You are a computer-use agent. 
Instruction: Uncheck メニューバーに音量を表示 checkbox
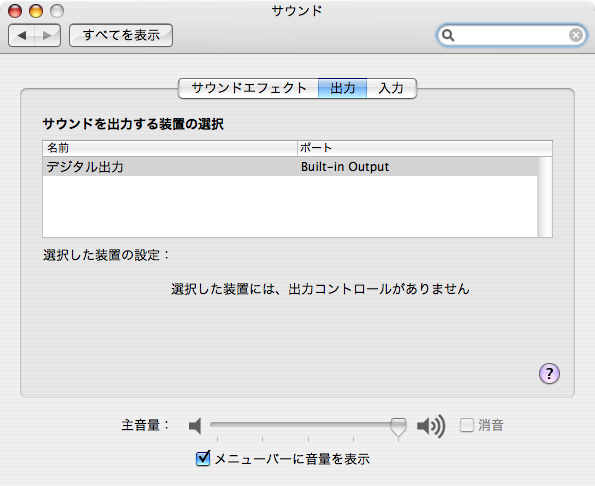203,458
